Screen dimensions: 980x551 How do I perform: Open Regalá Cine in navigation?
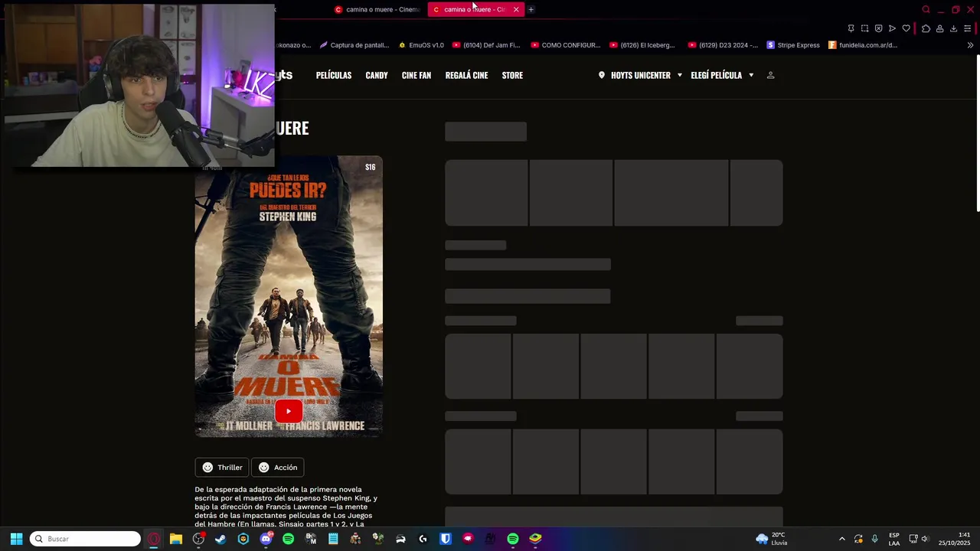[466, 75]
